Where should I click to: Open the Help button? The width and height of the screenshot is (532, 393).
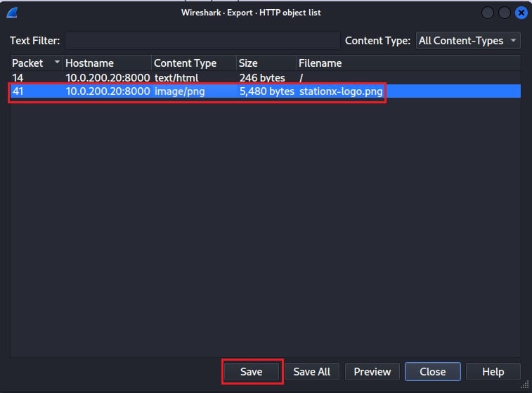(x=493, y=372)
